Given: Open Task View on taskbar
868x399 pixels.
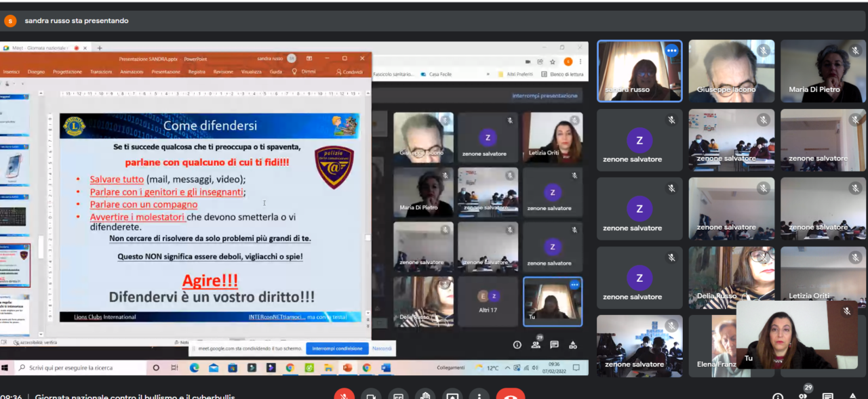Looking at the screenshot, I should pyautogui.click(x=174, y=368).
